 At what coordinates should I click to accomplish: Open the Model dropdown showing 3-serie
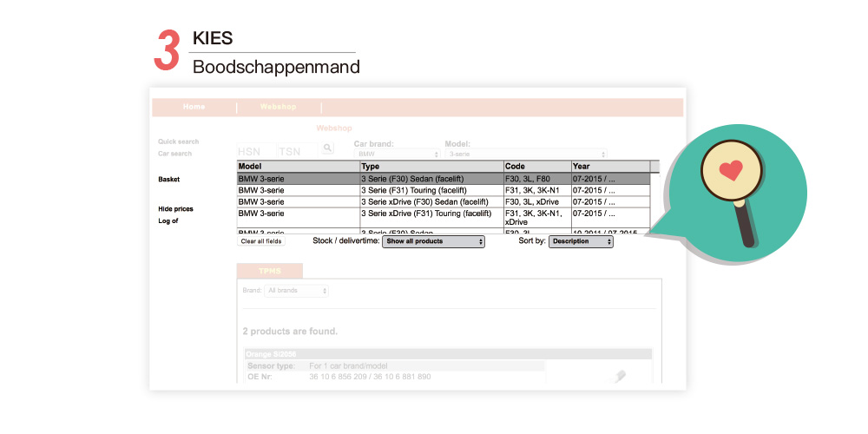526,155
